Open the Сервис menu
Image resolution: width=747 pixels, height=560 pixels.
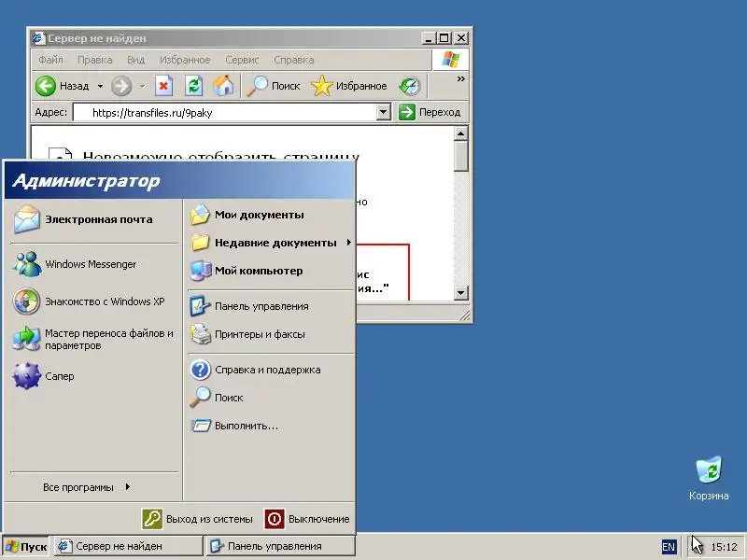[242, 60]
